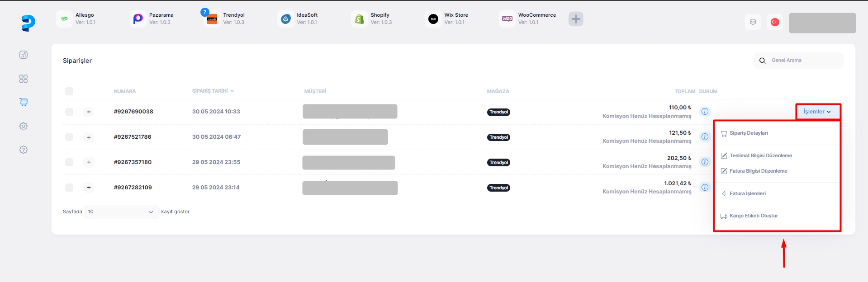Expand order #9267357180 row with plus
Image resolution: width=868 pixels, height=282 pixels.
coord(89,162)
